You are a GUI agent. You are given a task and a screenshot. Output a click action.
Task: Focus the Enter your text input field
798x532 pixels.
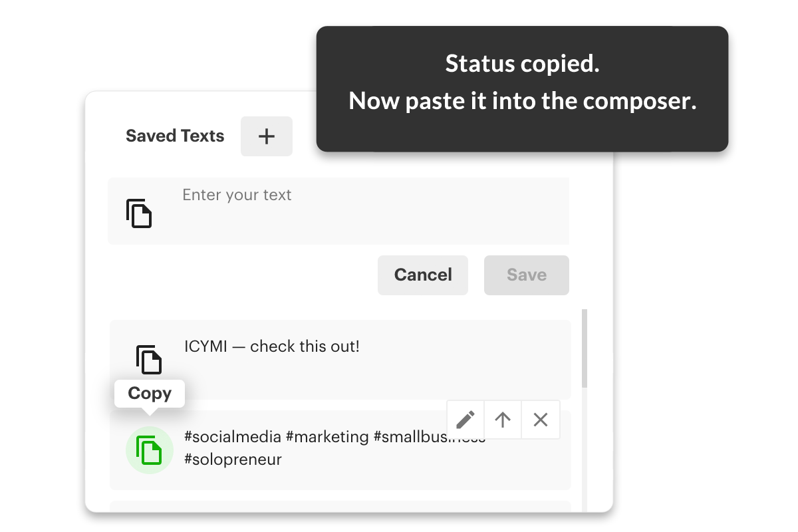click(372, 211)
